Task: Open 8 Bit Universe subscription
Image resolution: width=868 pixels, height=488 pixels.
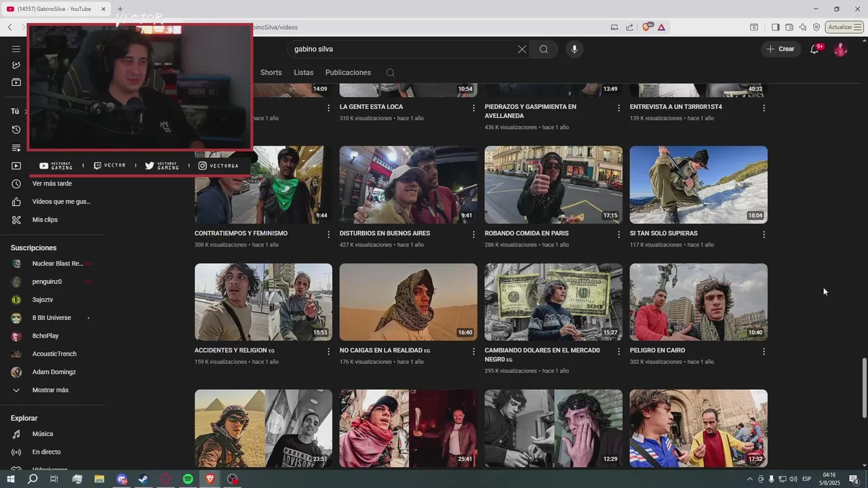Action: click(52, 318)
